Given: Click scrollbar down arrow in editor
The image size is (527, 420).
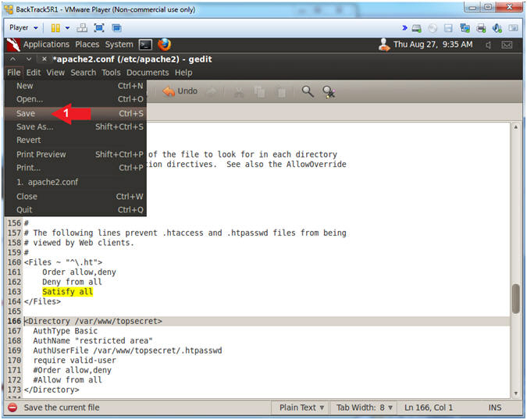Looking at the screenshot, I should [x=515, y=393].
